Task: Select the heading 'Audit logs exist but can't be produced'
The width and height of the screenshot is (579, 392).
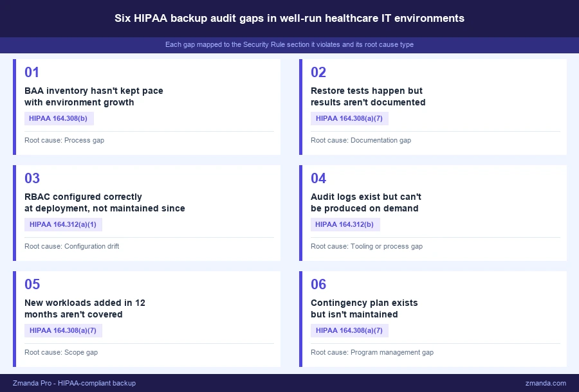Action: [x=366, y=202]
